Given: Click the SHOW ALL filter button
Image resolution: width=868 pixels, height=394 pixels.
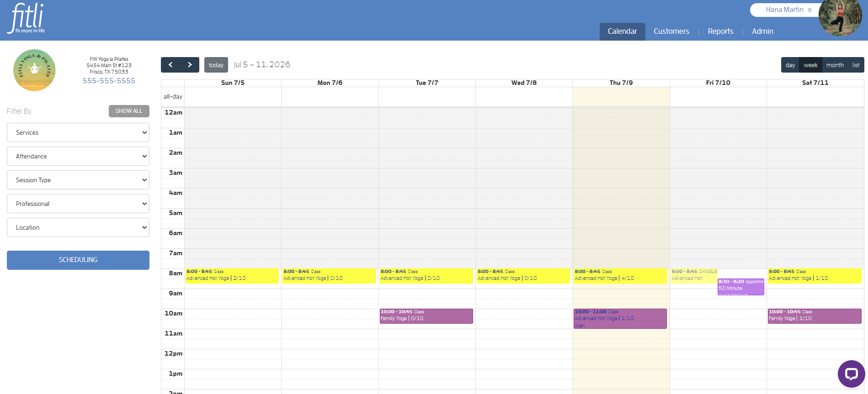Looking at the screenshot, I should click(x=129, y=111).
